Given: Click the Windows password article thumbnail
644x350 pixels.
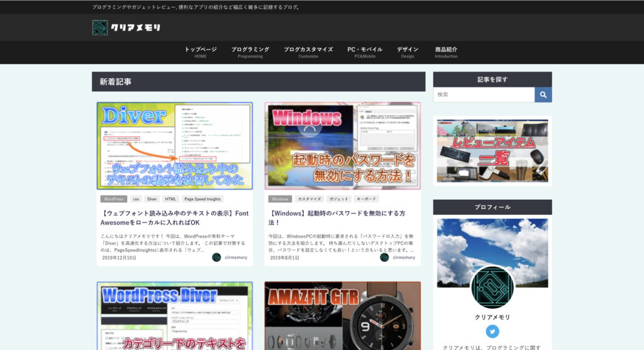Looking at the screenshot, I should click(x=343, y=146).
